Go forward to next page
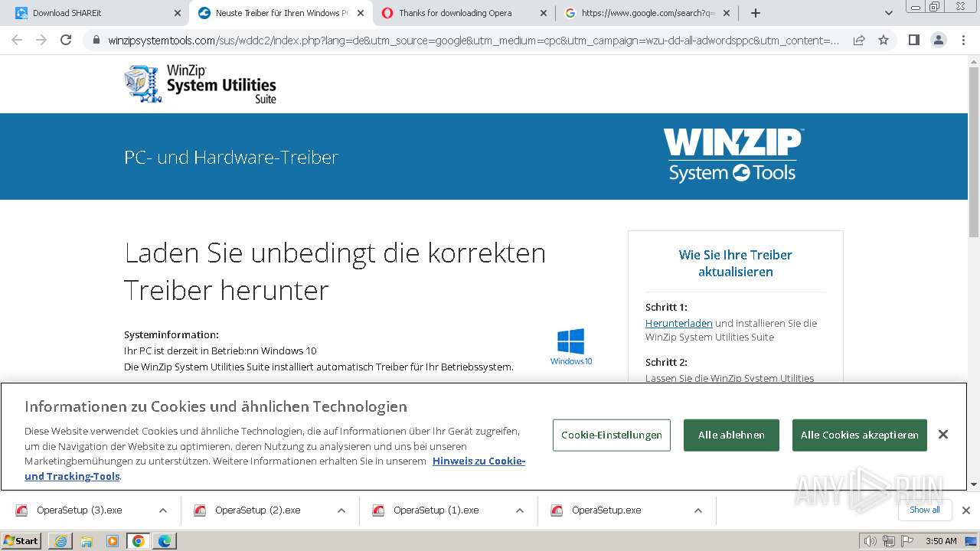 [41, 40]
